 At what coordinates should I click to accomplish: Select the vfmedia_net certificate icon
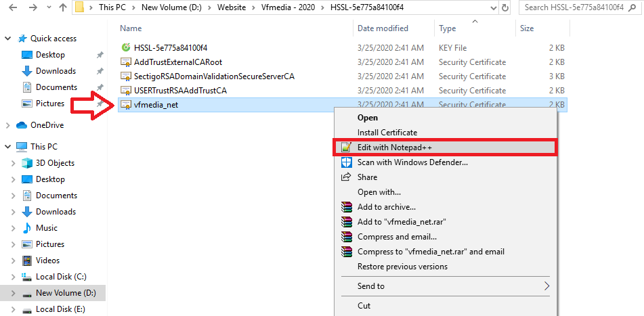click(x=126, y=105)
